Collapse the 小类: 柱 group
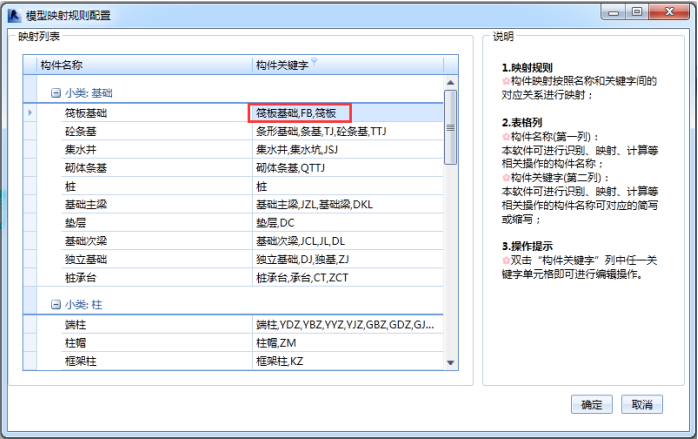This screenshot has width=698, height=439. tap(56, 305)
